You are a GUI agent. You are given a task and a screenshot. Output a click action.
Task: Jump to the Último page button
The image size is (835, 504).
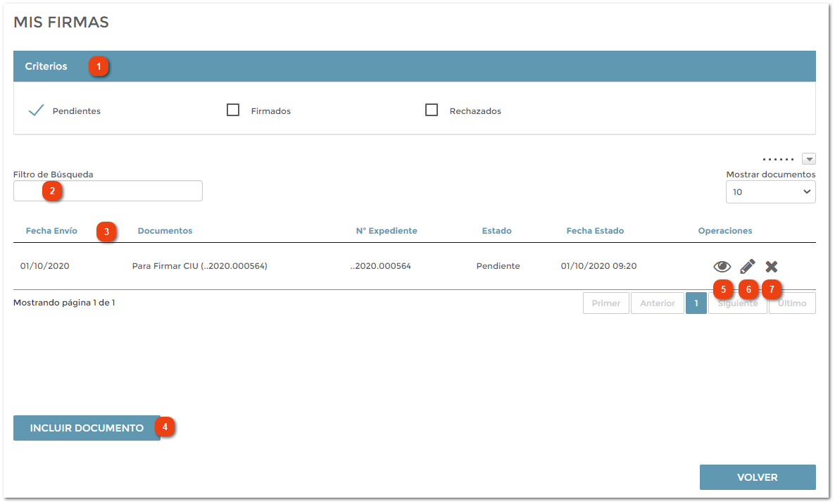click(792, 303)
